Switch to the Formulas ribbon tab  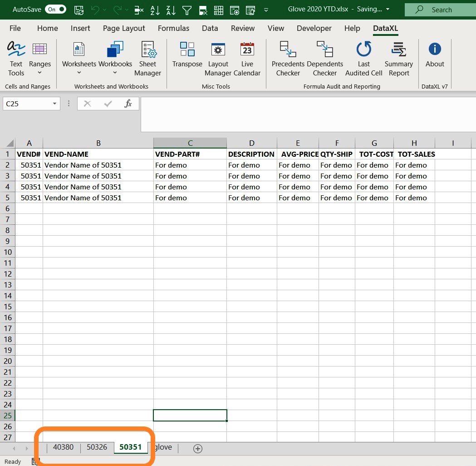(x=174, y=28)
